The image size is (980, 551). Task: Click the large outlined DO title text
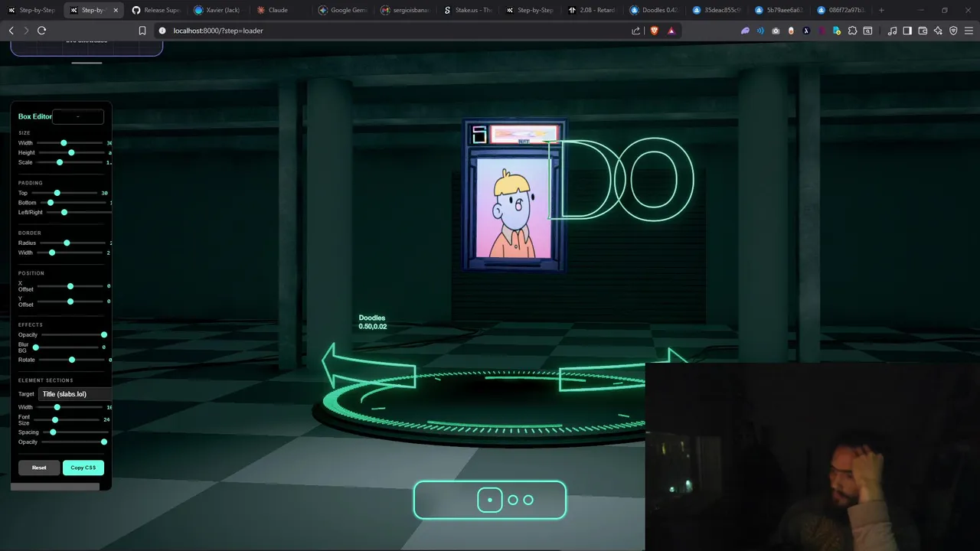[x=622, y=180]
